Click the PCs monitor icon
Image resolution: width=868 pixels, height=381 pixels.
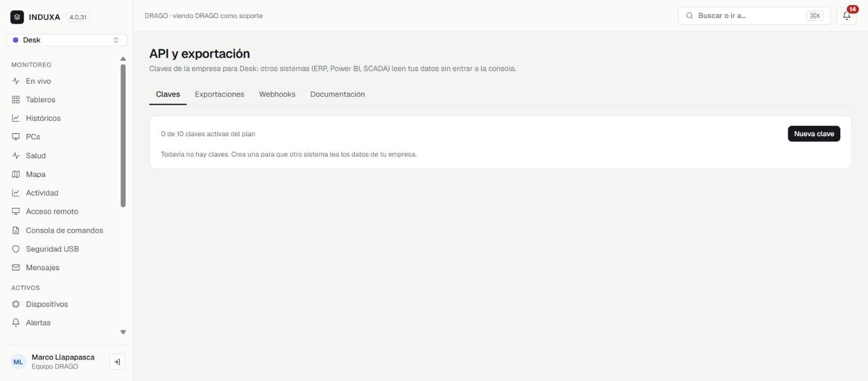(x=16, y=137)
